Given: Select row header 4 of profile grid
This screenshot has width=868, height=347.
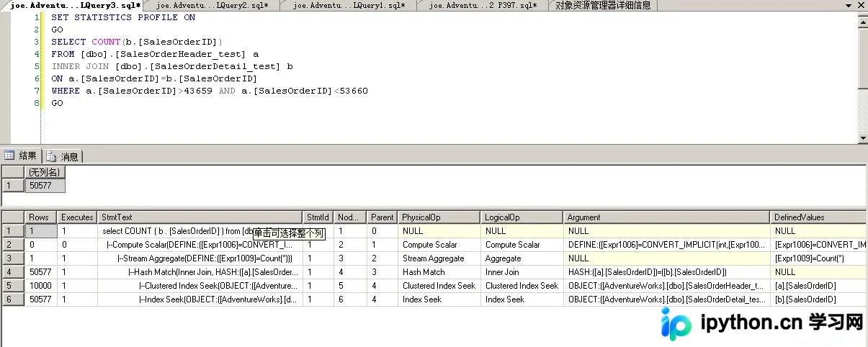Looking at the screenshot, I should click(x=13, y=272).
